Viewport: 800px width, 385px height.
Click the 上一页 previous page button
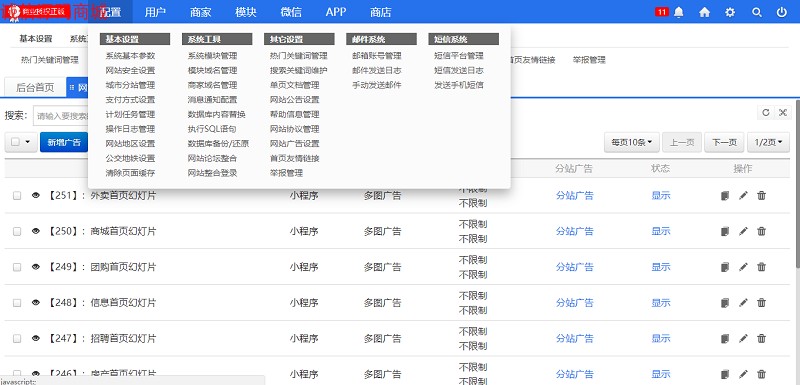click(x=682, y=142)
